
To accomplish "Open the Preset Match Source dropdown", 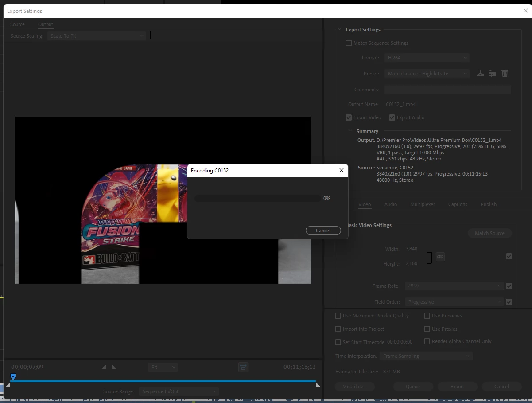I will (x=427, y=74).
